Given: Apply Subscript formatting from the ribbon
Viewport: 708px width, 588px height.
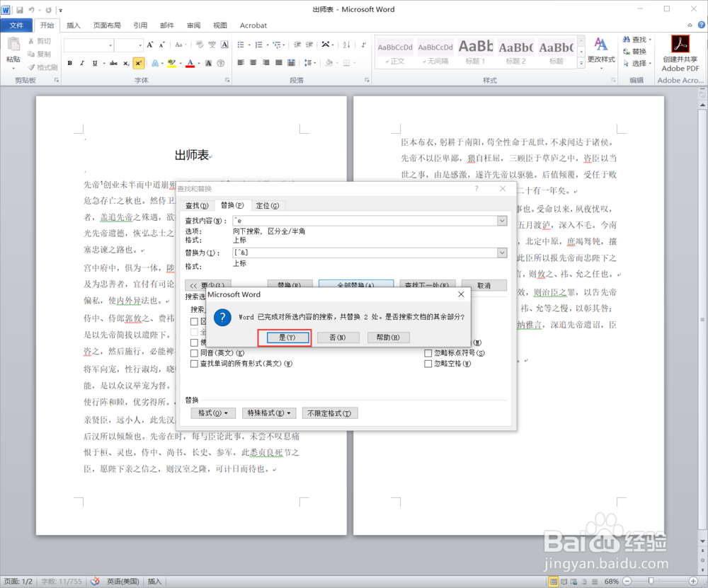Looking at the screenshot, I should 125,63.
